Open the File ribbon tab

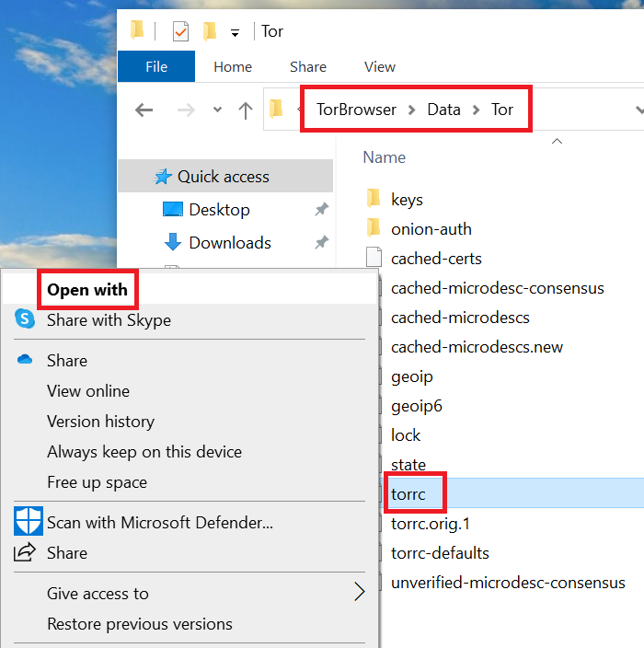click(x=156, y=66)
